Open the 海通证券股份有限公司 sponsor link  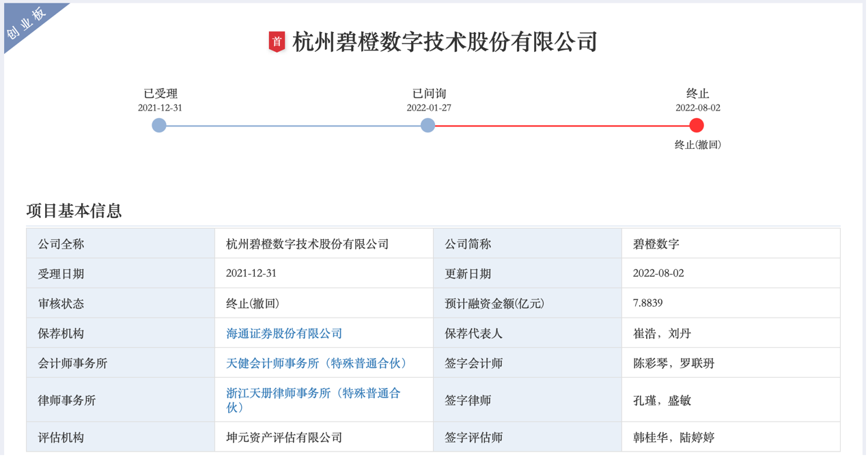click(284, 333)
